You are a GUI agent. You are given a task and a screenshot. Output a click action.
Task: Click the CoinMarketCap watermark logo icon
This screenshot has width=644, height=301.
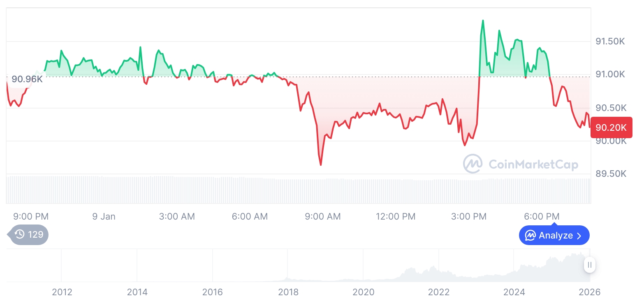click(x=473, y=164)
